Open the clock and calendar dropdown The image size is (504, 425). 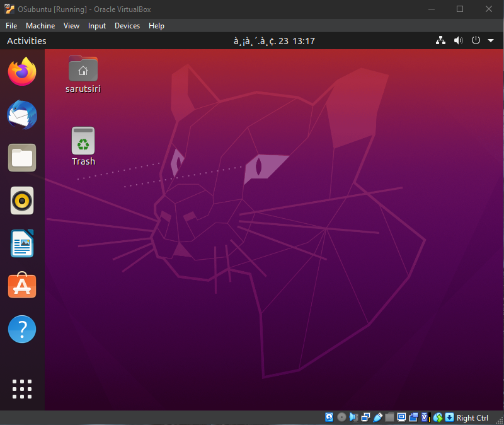[273, 41]
